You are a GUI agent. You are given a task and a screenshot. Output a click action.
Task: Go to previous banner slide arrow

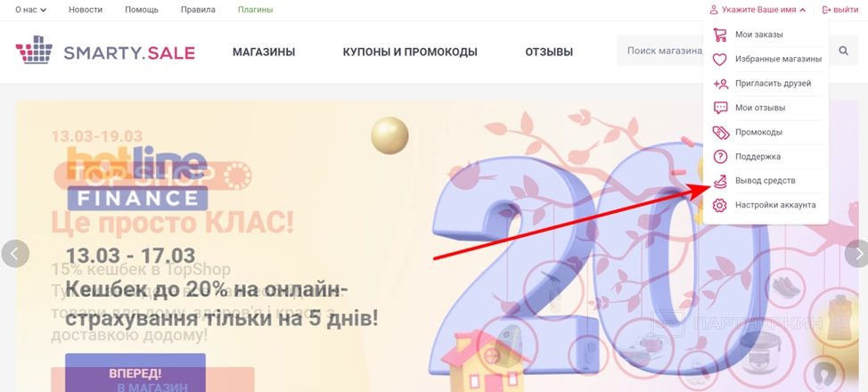[x=15, y=254]
